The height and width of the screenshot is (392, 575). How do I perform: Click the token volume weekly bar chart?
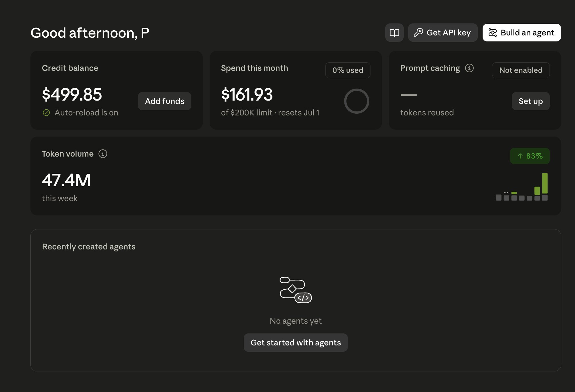click(522, 187)
